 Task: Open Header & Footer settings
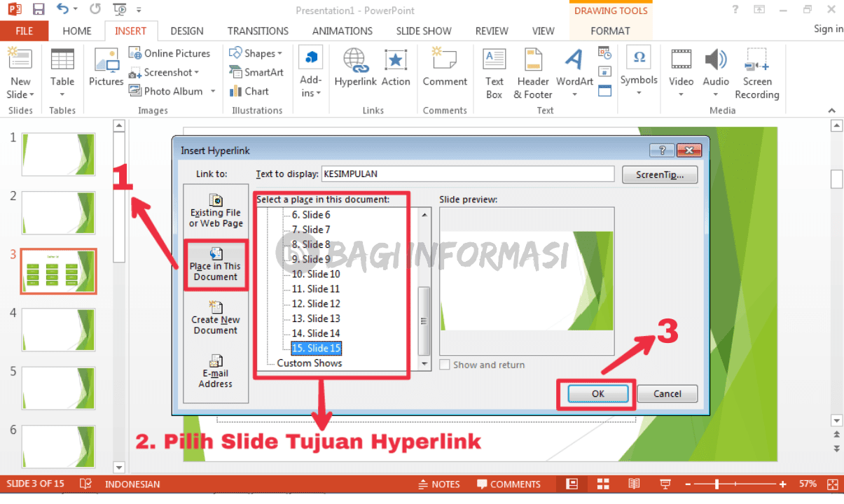[x=533, y=75]
